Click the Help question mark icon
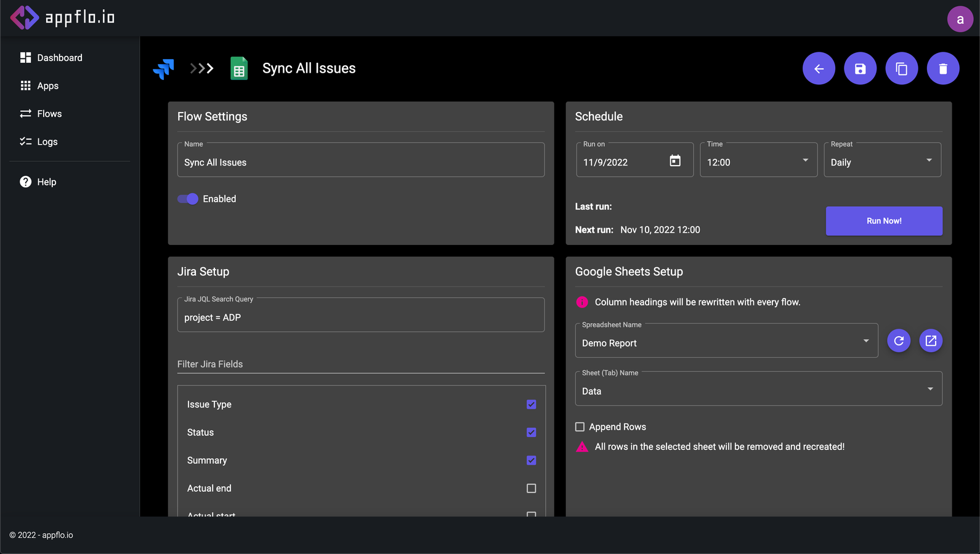The image size is (980, 554). pyautogui.click(x=25, y=182)
